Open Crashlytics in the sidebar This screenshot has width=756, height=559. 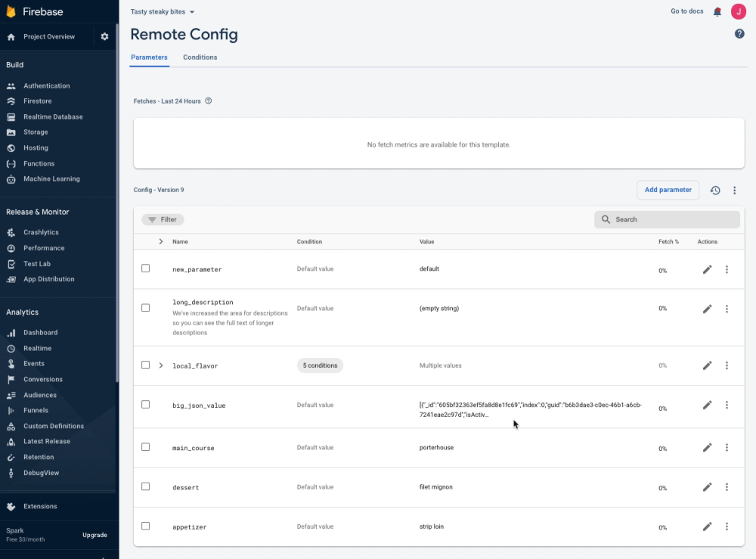[41, 232]
